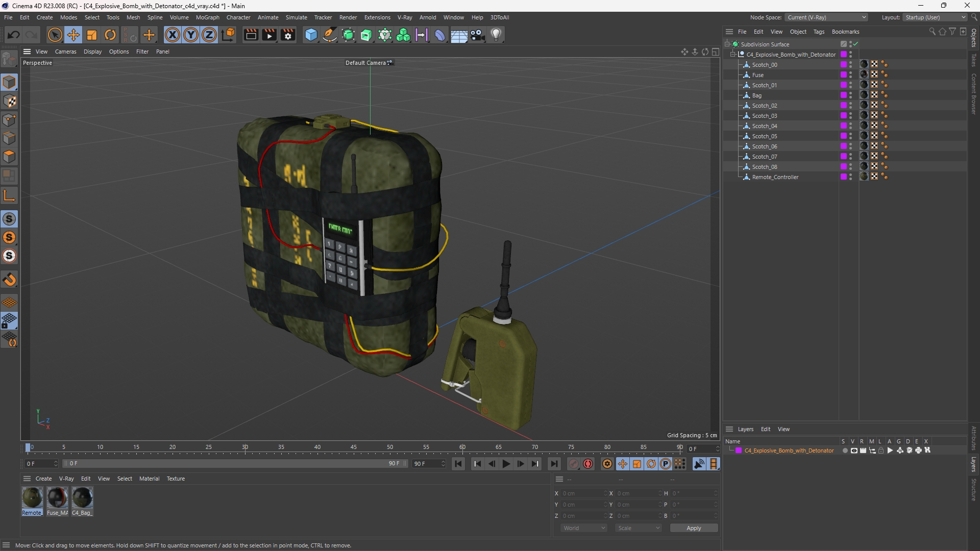The height and width of the screenshot is (551, 980).
Task: Switch to Texture mode in left sidebar
Action: pyautogui.click(x=10, y=101)
